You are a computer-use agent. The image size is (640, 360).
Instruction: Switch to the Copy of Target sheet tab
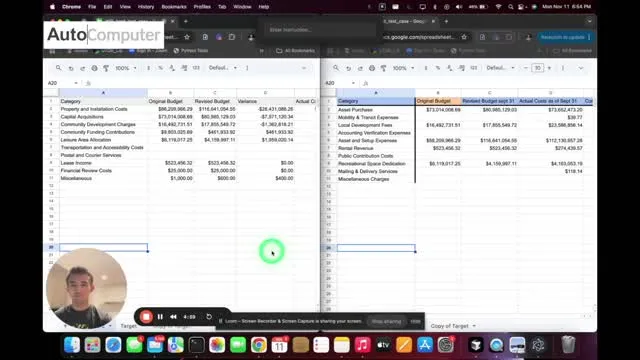coord(449,326)
